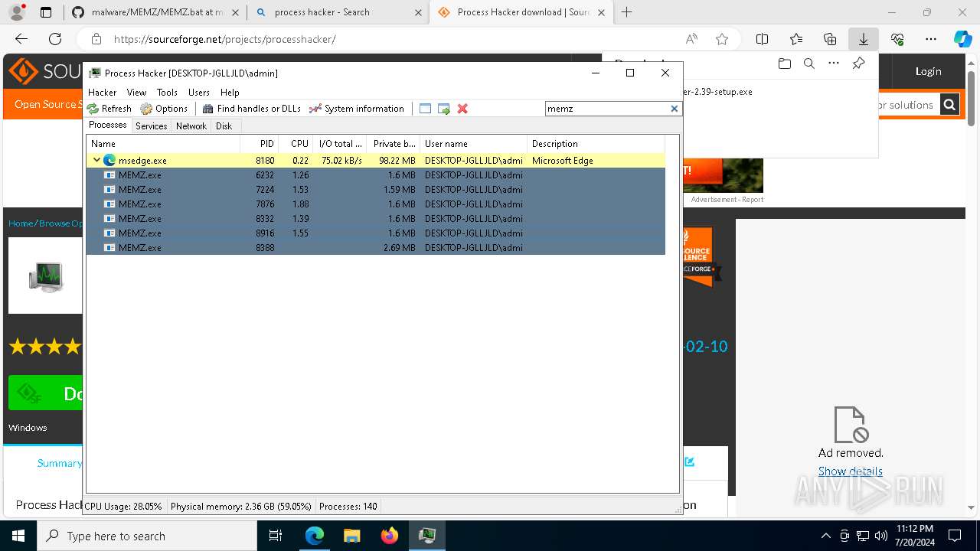The image size is (980, 551).
Task: Sort by the PID column header
Action: pyautogui.click(x=260, y=144)
